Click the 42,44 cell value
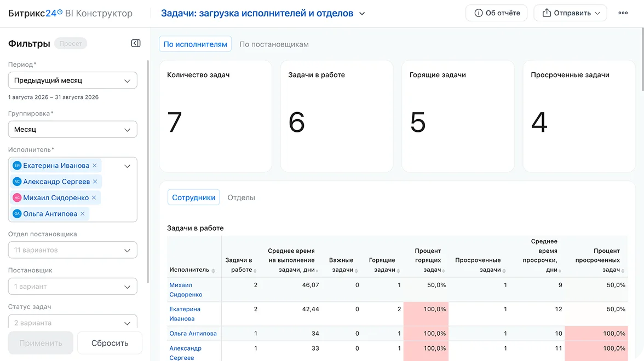644x361 pixels. click(311, 309)
